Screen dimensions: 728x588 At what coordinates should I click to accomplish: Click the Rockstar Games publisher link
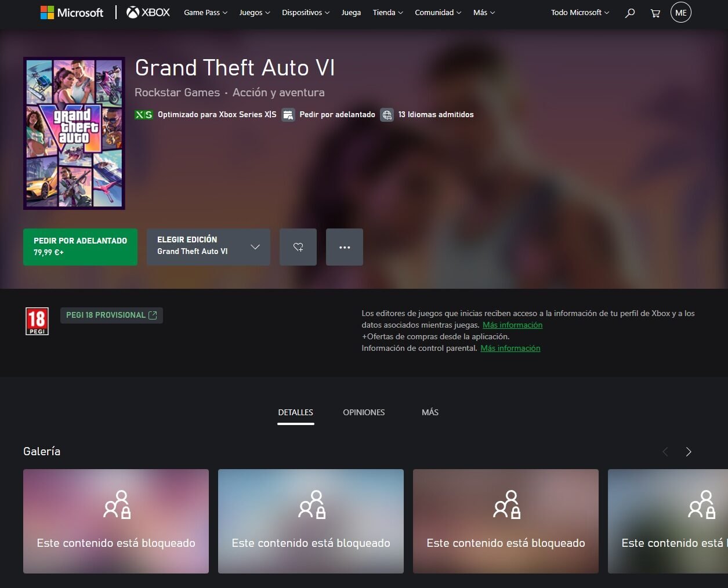click(x=177, y=93)
